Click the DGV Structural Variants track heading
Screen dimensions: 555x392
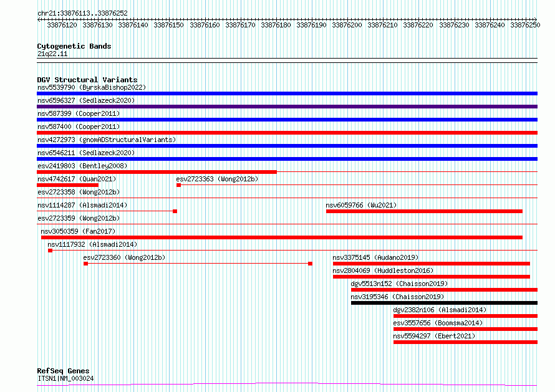click(87, 80)
